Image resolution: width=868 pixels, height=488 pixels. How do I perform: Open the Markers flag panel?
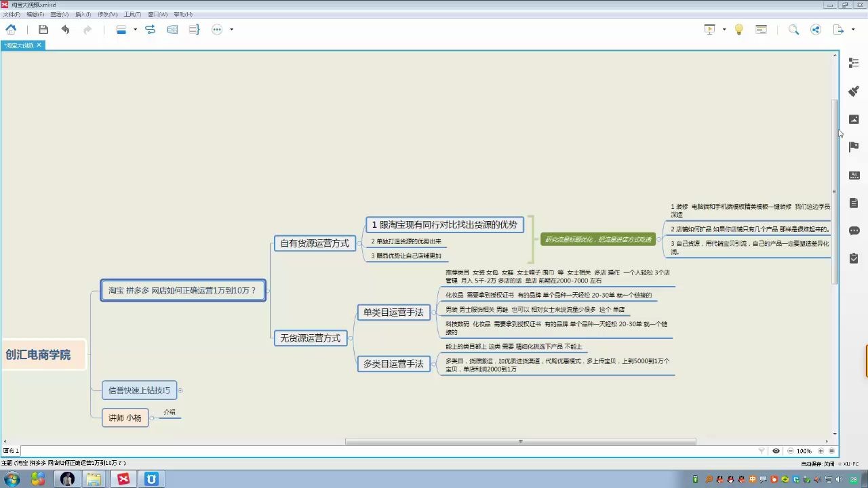[854, 147]
